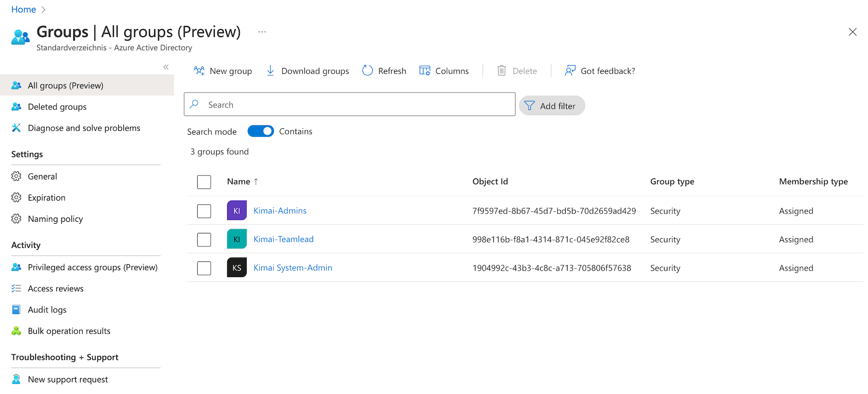Image resolution: width=868 pixels, height=394 pixels.
Task: Open the Kimai System-Admin group link
Action: (293, 268)
